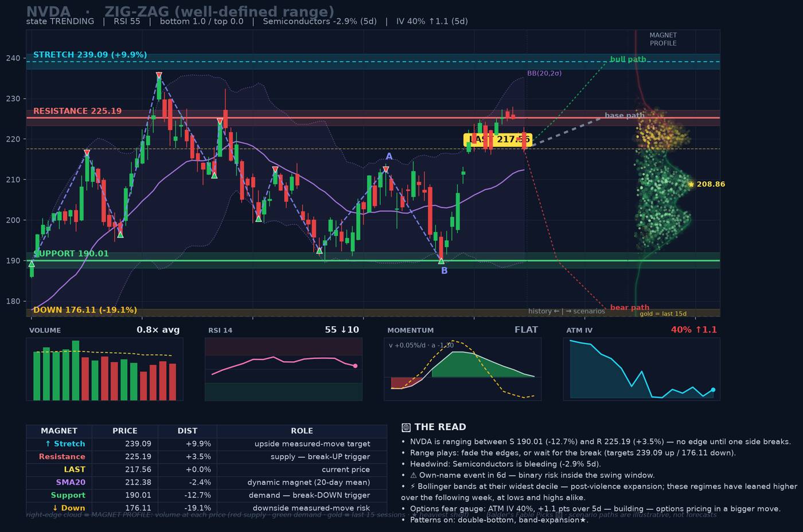Click the red '40% ↑1.1' ATM IV reading
The height and width of the screenshot is (532, 803).
coord(694,330)
